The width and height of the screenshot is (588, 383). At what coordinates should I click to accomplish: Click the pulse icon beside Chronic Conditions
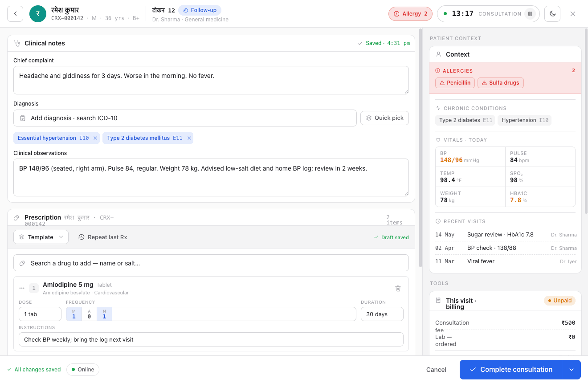(438, 108)
